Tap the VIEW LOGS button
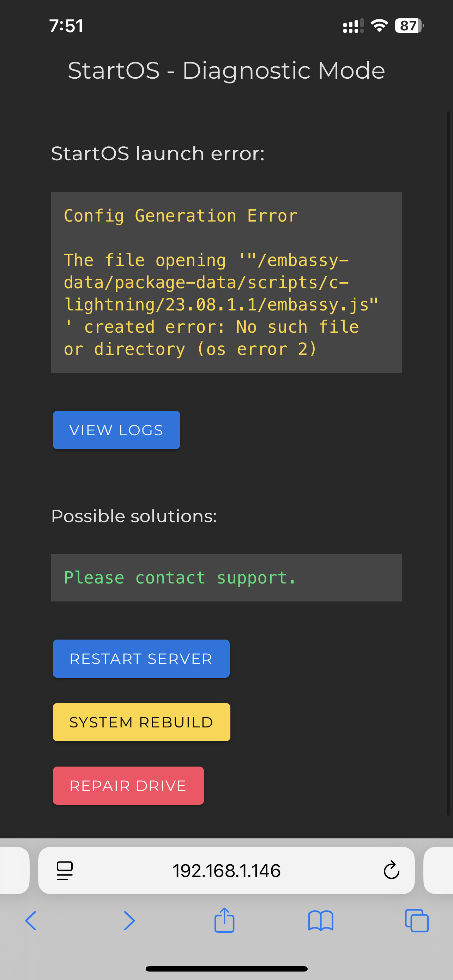 116,430
